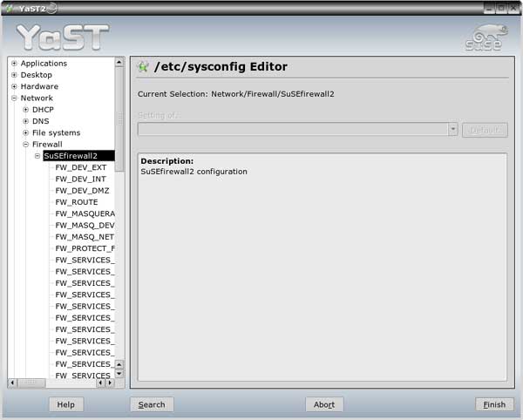Select the Applications category

pos(44,64)
